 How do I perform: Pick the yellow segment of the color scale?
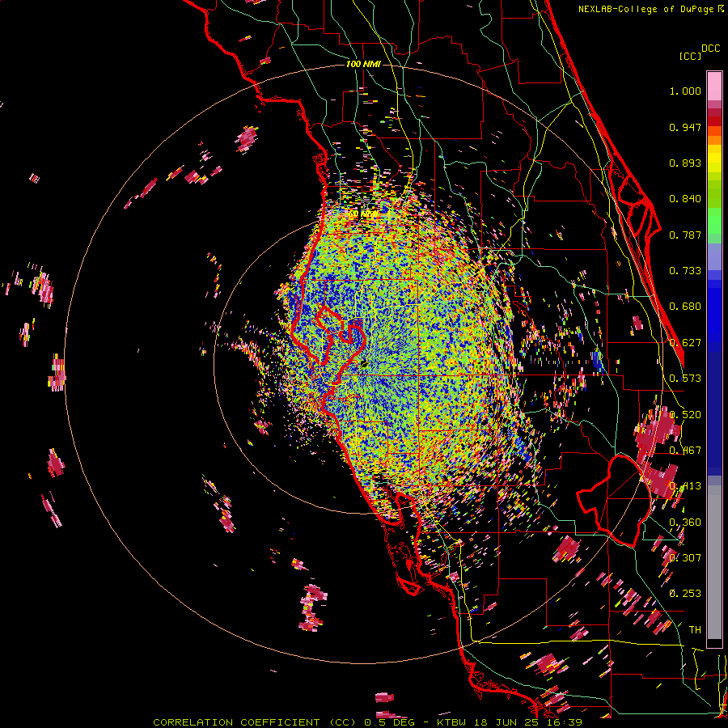tap(714, 159)
